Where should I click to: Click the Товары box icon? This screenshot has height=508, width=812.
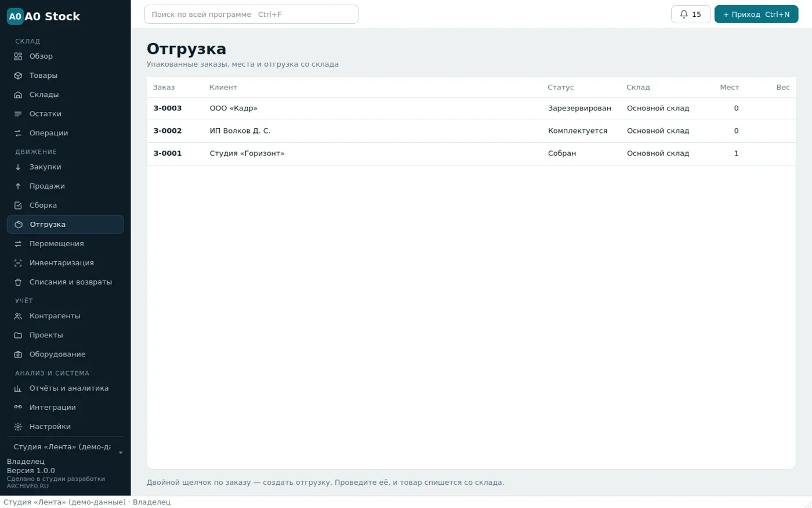click(x=18, y=75)
